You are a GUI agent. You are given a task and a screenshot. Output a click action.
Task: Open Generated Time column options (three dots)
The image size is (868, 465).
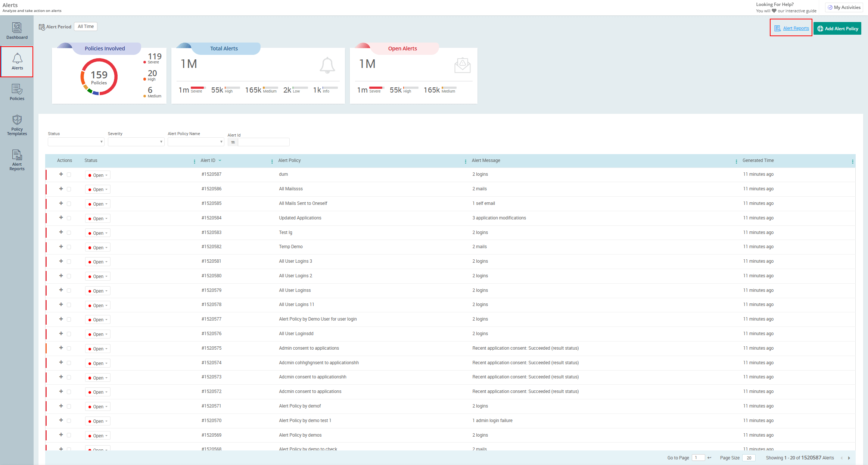pyautogui.click(x=852, y=162)
